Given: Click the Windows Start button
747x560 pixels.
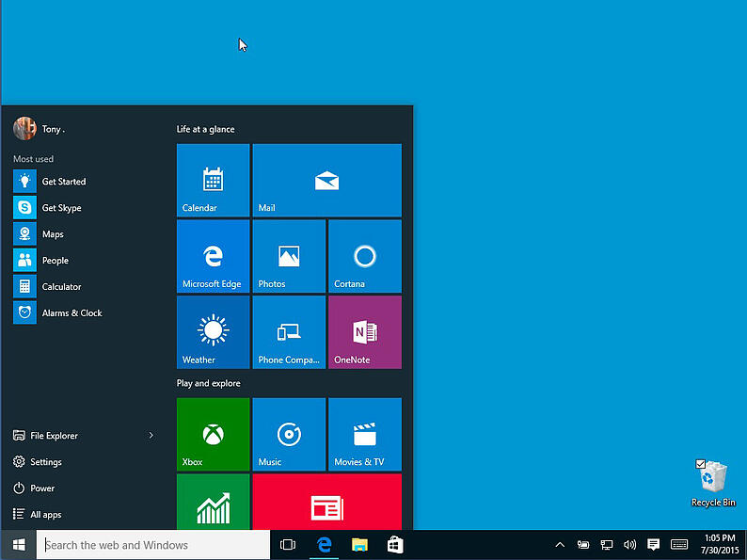Looking at the screenshot, I should tap(19, 545).
